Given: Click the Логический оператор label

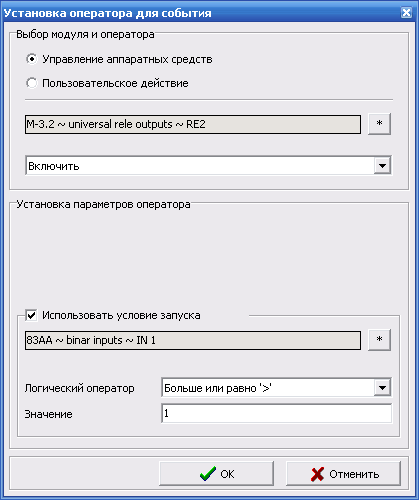Looking at the screenshot, I should (79, 388).
